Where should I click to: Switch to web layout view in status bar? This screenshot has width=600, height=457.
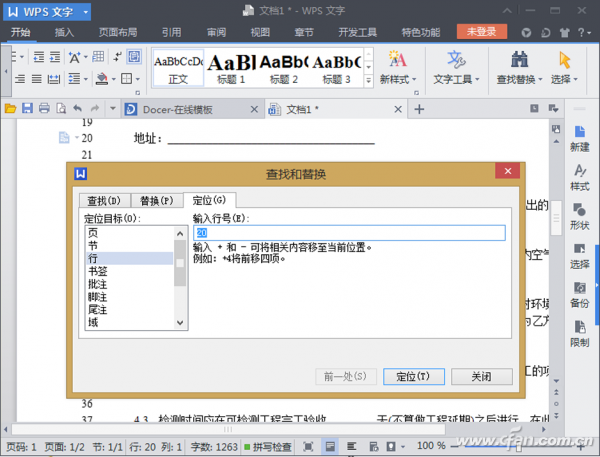click(373, 446)
